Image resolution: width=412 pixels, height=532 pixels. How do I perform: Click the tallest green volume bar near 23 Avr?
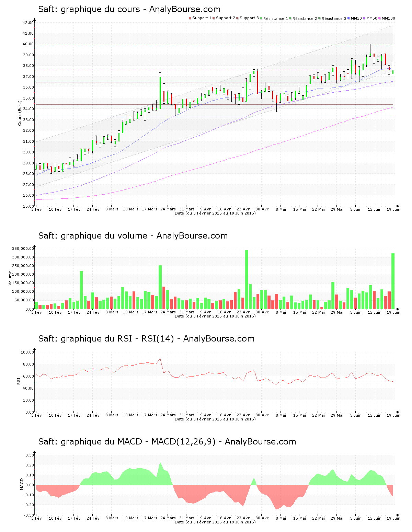pyautogui.click(x=247, y=279)
